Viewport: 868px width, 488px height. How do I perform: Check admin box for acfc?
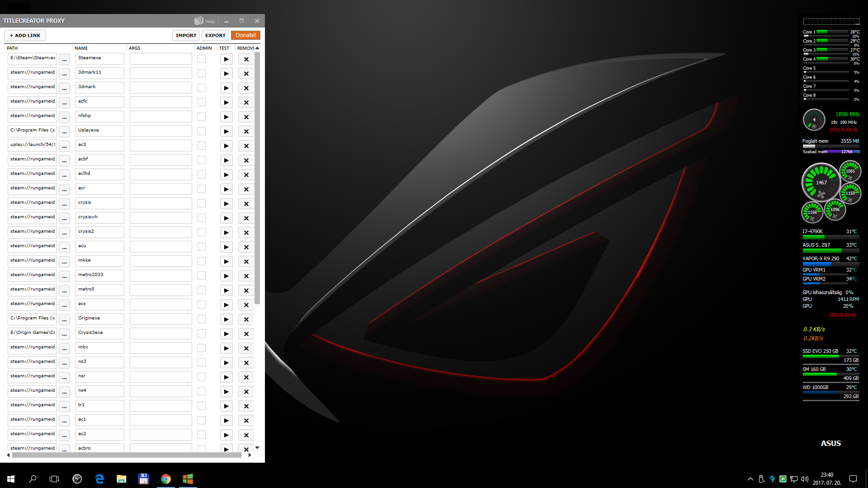coord(202,102)
